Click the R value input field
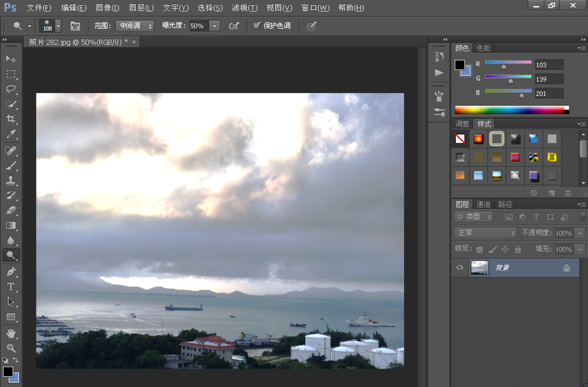This screenshot has height=387, width=588. pos(549,65)
